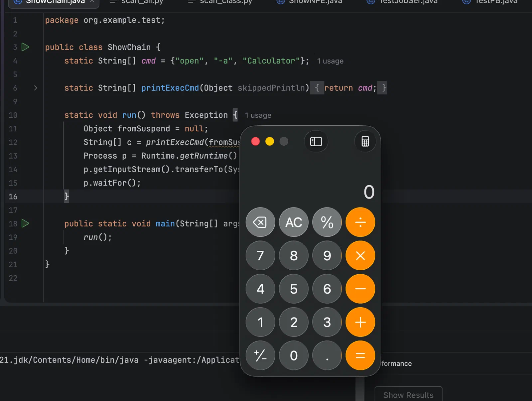Toggle the plus/minus sign key
532x401 pixels.
coord(260,355)
